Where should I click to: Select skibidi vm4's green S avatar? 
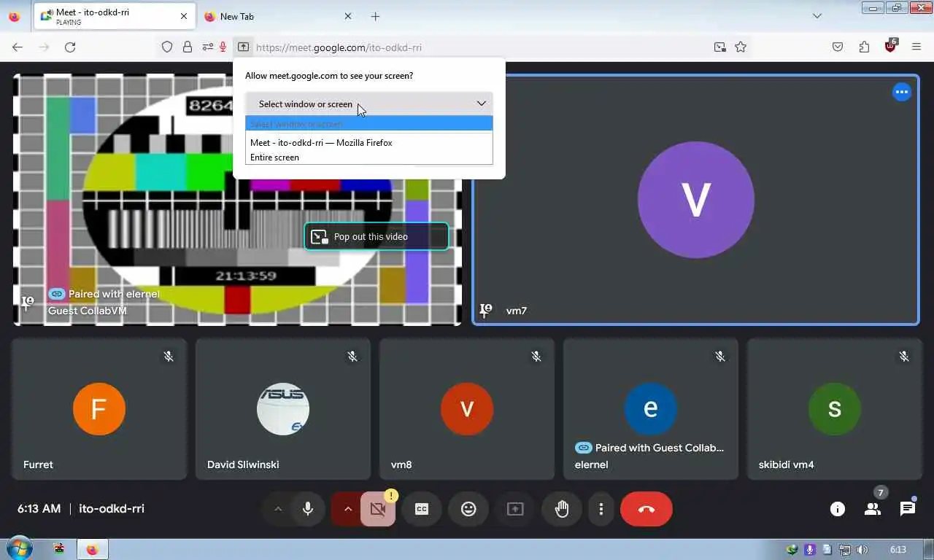coord(835,409)
